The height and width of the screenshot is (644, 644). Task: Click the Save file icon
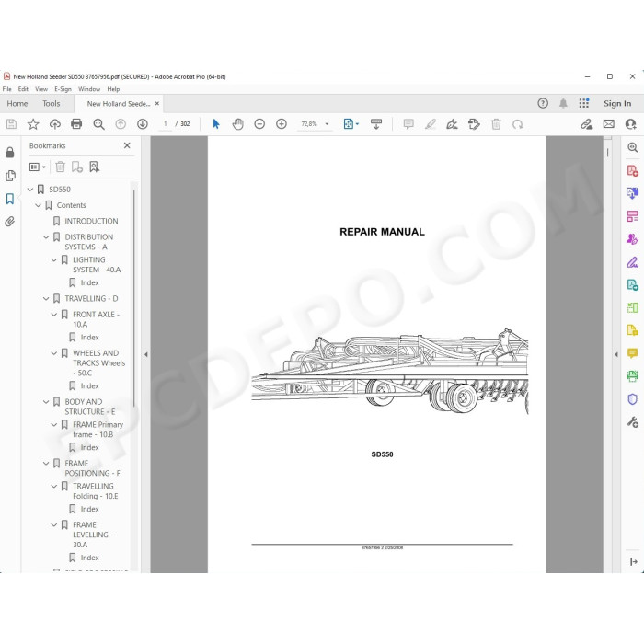[x=11, y=124]
